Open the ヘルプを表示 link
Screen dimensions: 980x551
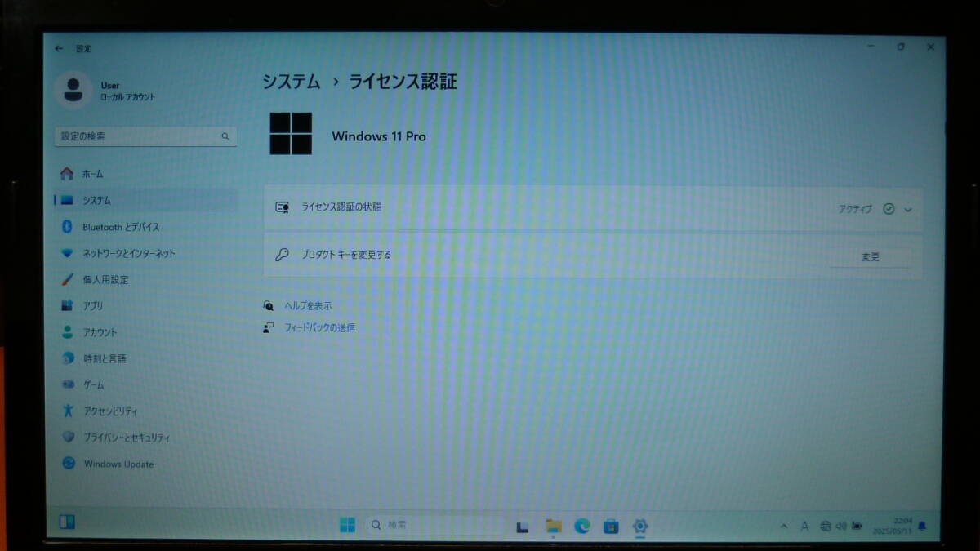click(x=308, y=305)
